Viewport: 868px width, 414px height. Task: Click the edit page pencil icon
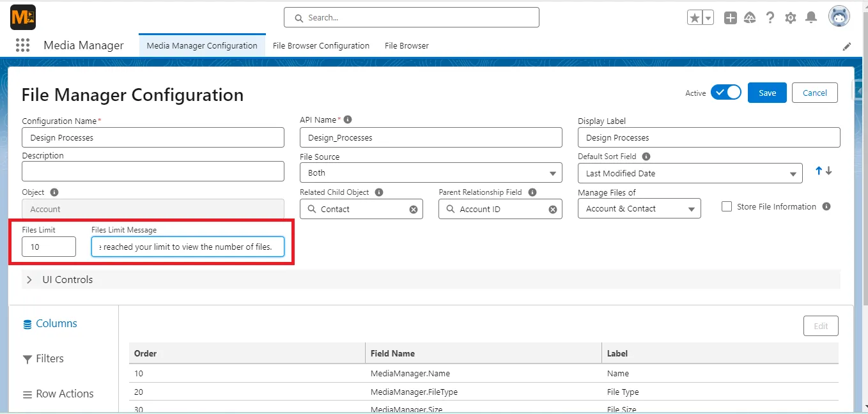[x=847, y=46]
